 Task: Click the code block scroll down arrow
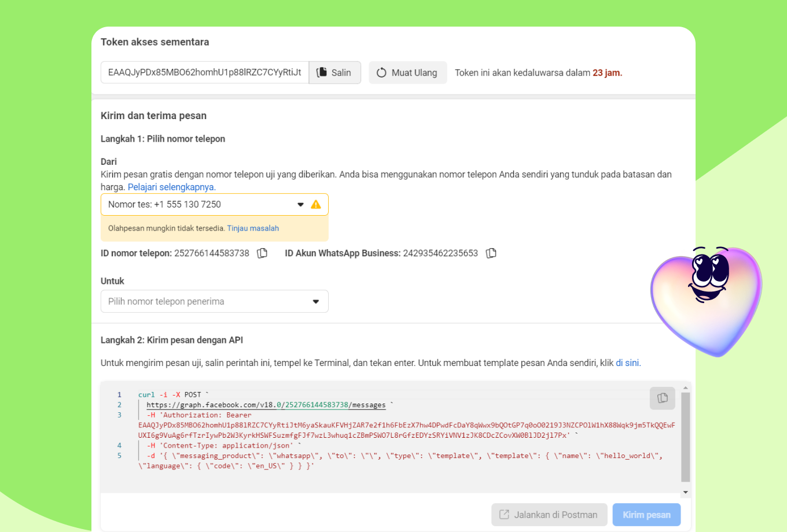686,492
